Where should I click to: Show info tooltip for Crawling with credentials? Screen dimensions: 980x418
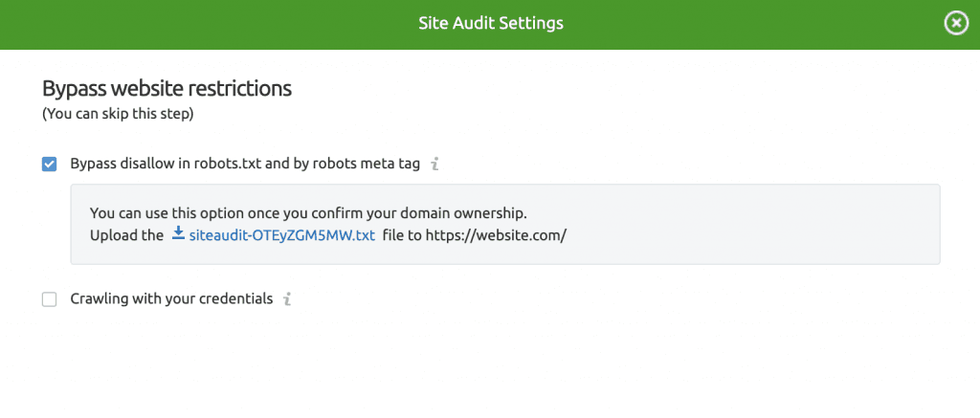point(287,299)
